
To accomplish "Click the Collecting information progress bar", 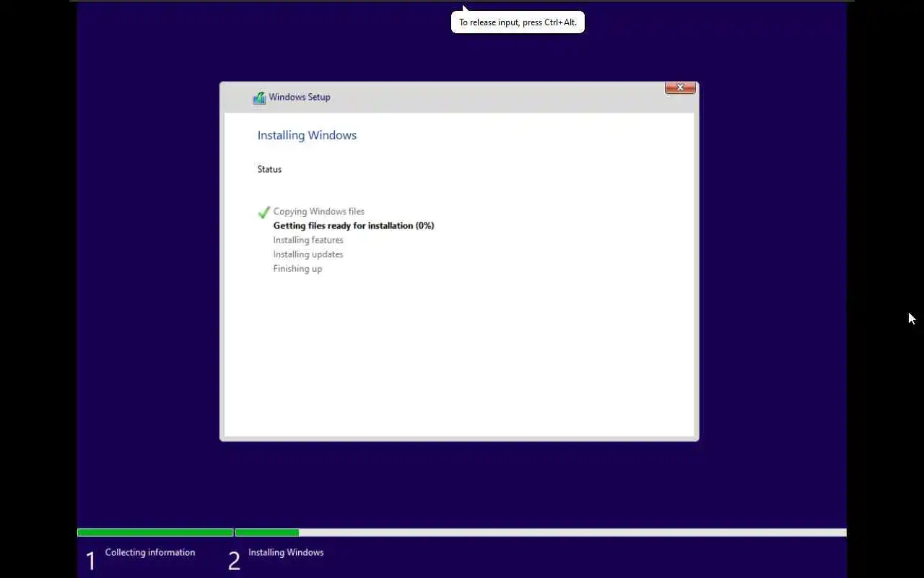I will pos(155,532).
